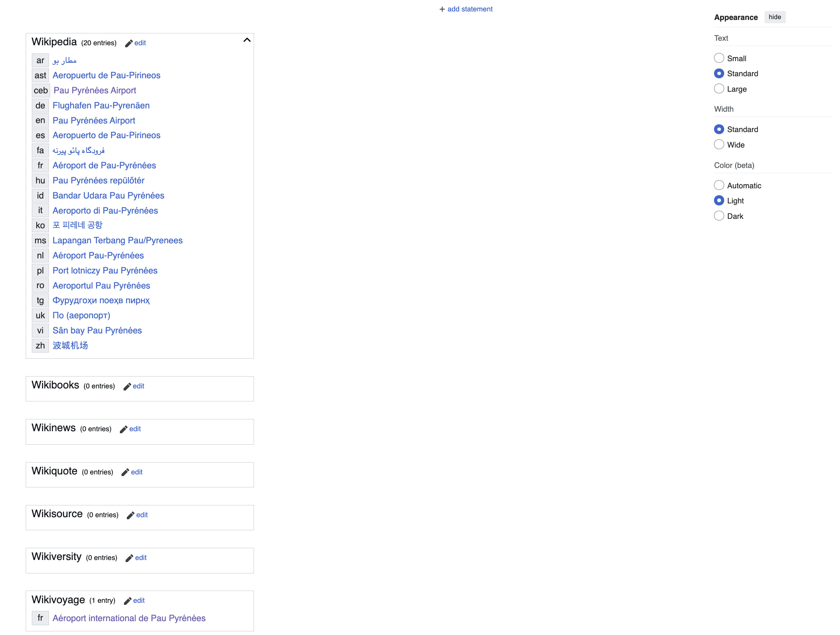Open Dutch Aéroport Pau-Pyrénées article
This screenshot has width=840, height=635.
(98, 256)
